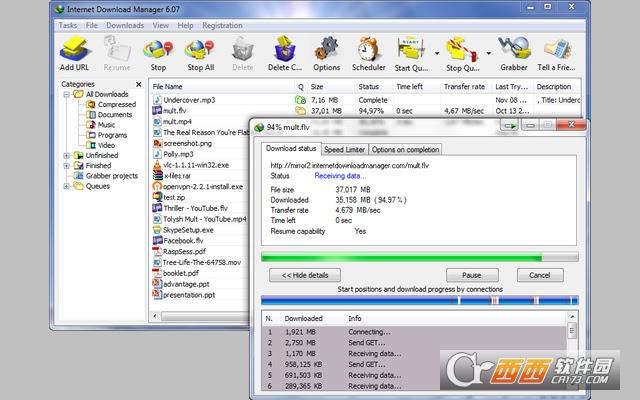
Task: Click the Add URL toolbar icon
Action: [x=74, y=49]
